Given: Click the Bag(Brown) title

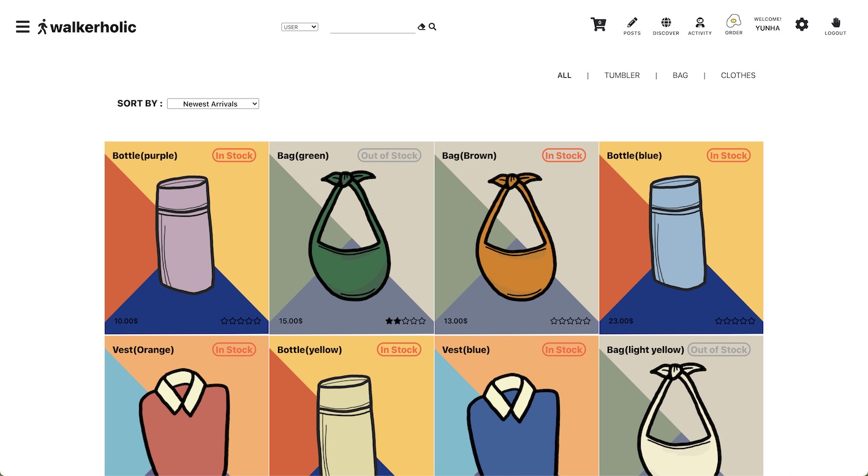Looking at the screenshot, I should [x=469, y=156].
